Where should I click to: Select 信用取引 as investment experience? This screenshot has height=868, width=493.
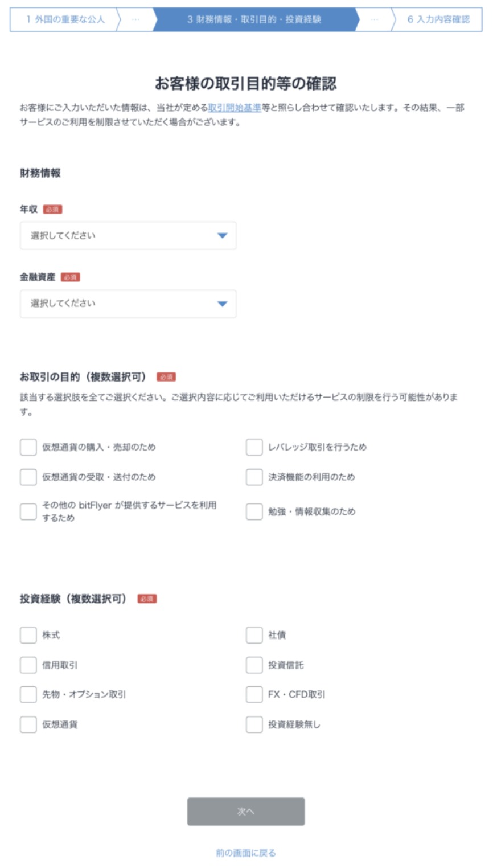pyautogui.click(x=27, y=665)
